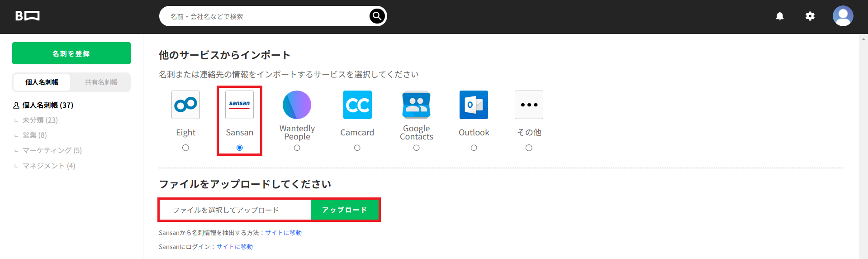868x259 pixels.
Task: Open the 営業 (8) folder
Action: pyautogui.click(x=35, y=135)
